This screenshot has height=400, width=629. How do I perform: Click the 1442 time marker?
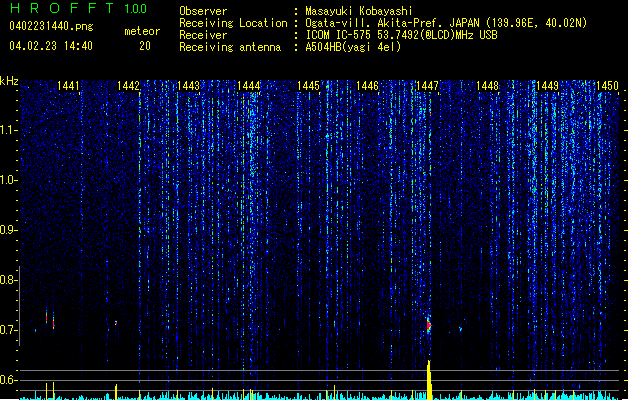(128, 86)
